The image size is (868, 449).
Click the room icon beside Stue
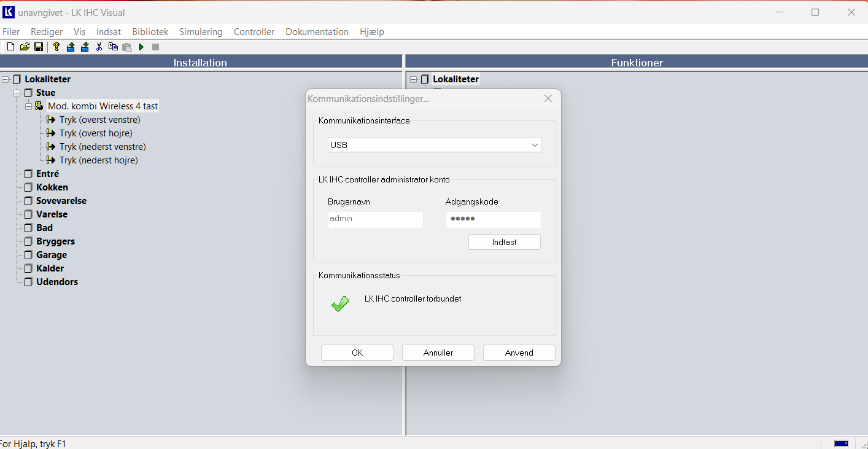point(28,93)
